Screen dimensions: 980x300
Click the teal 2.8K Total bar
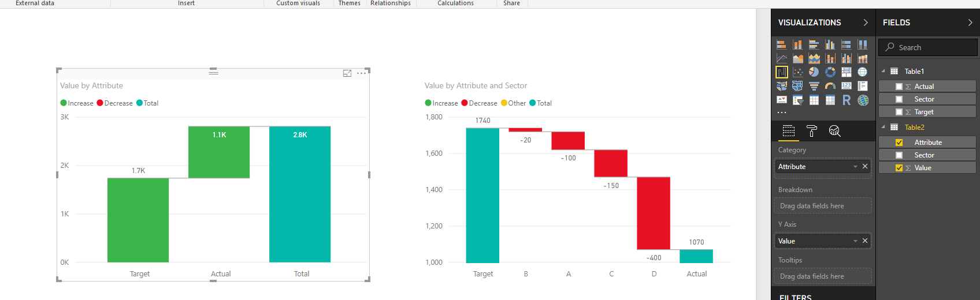(x=300, y=194)
